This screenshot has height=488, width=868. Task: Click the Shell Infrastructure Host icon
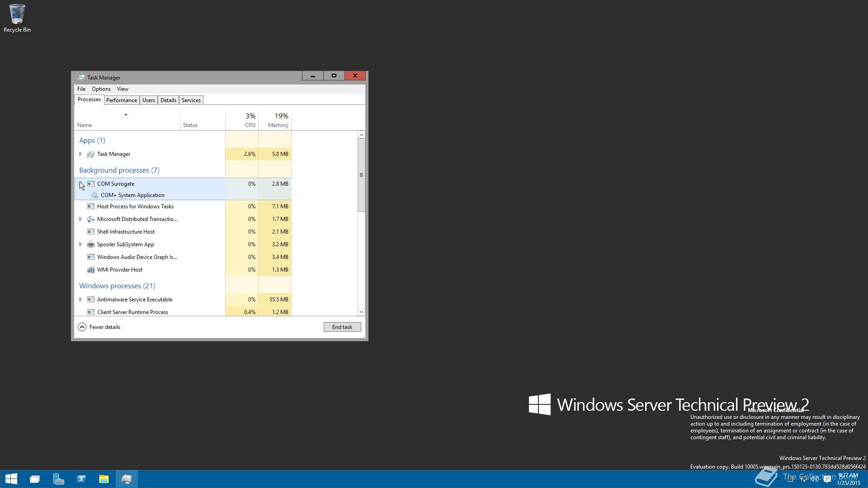pyautogui.click(x=91, y=232)
